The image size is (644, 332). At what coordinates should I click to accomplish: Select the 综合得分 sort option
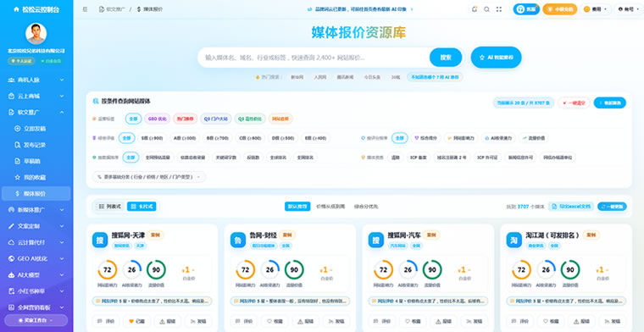click(x=425, y=138)
